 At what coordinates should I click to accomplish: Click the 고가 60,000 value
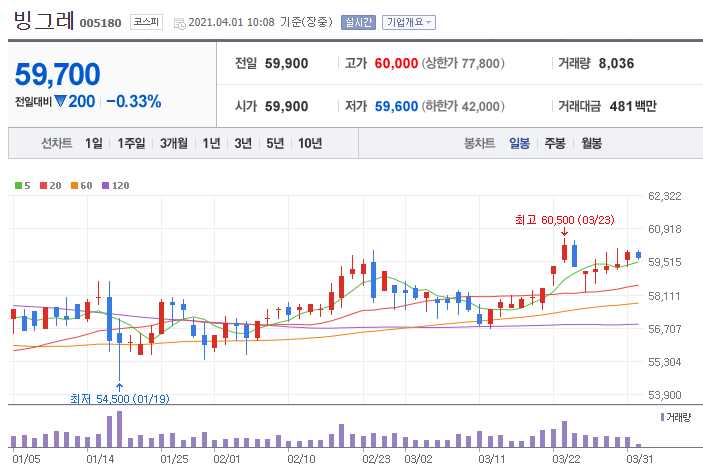396,63
